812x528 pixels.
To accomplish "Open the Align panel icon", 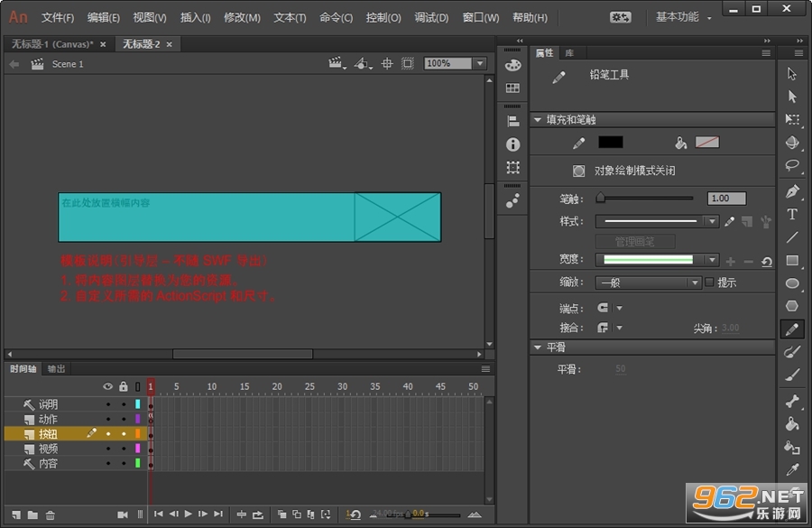I will point(512,121).
